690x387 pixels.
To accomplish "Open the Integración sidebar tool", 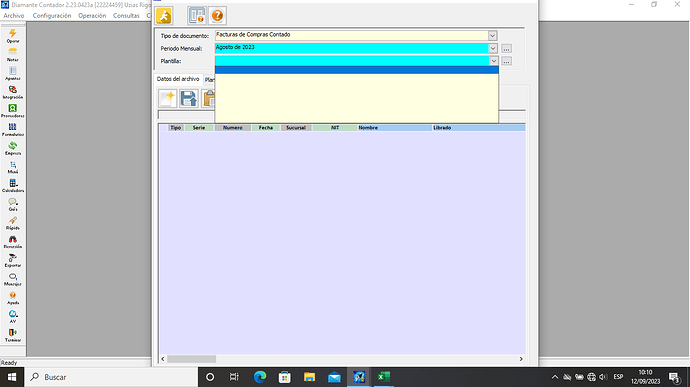I will pyautogui.click(x=13, y=92).
